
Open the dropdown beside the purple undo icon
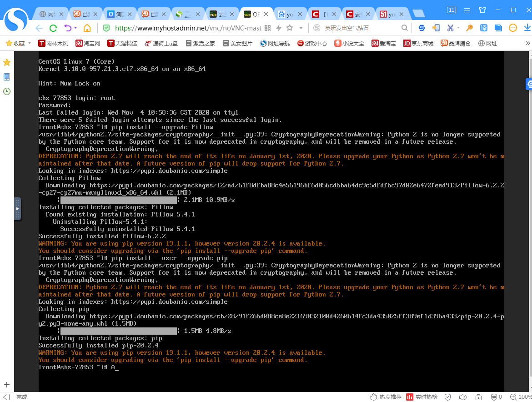pyautogui.click(x=75, y=28)
